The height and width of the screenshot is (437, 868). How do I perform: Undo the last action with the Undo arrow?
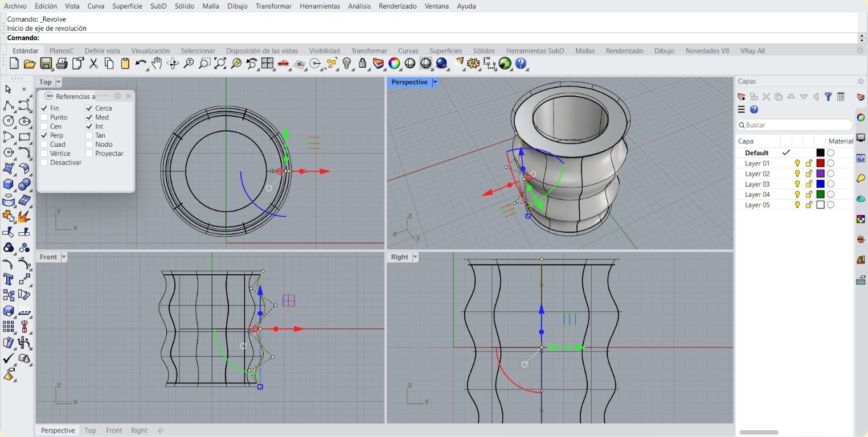141,64
